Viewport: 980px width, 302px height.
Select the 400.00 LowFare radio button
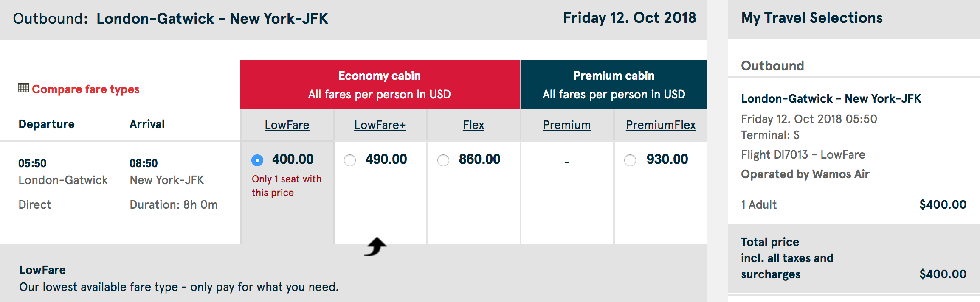tap(257, 160)
